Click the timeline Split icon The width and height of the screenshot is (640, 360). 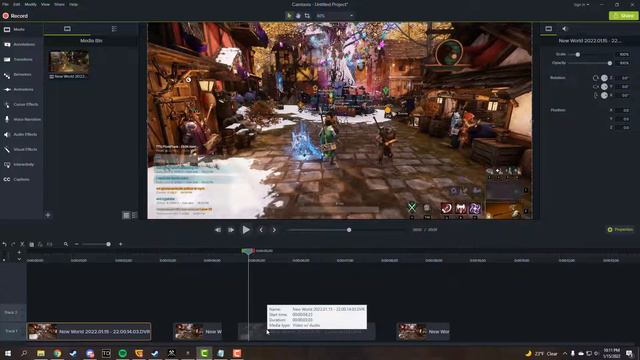(x=49, y=244)
